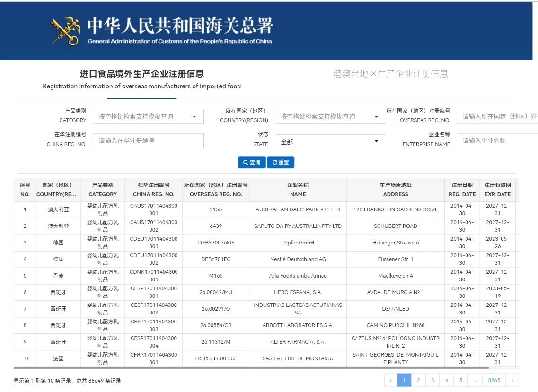Image resolution: width=538 pixels, height=392 pixels.
Task: Expand the 所在国家(地区) country dropdown
Action: click(330, 116)
